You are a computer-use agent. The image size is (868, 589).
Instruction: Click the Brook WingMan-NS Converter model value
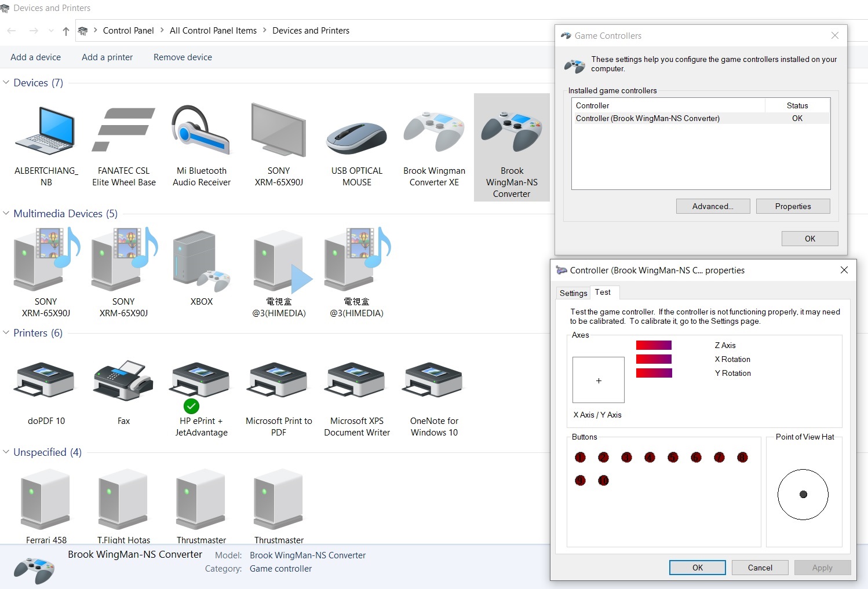pyautogui.click(x=308, y=555)
